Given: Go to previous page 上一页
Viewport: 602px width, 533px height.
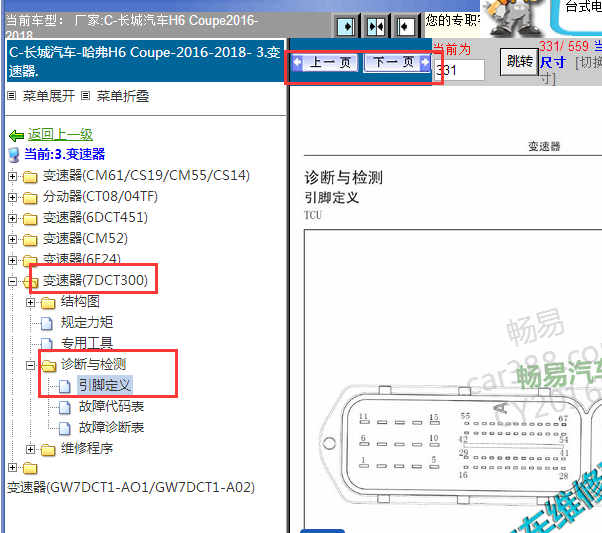Looking at the screenshot, I should coord(325,62).
